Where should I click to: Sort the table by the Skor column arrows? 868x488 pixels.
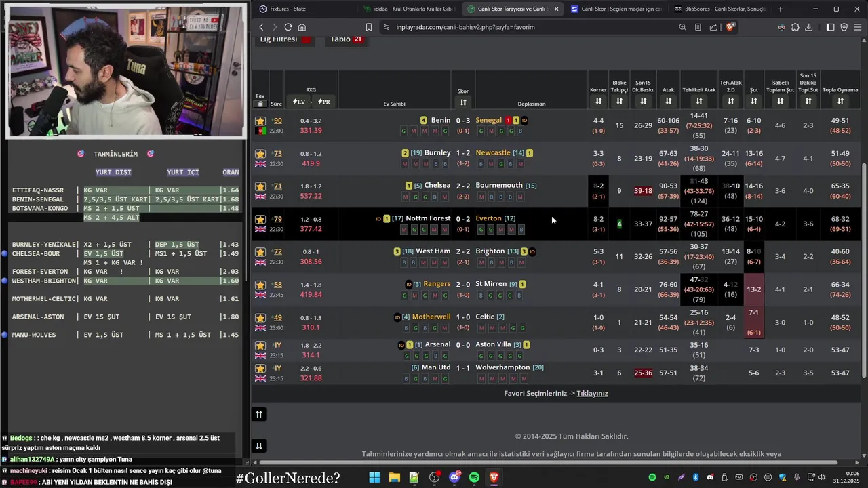coord(463,102)
